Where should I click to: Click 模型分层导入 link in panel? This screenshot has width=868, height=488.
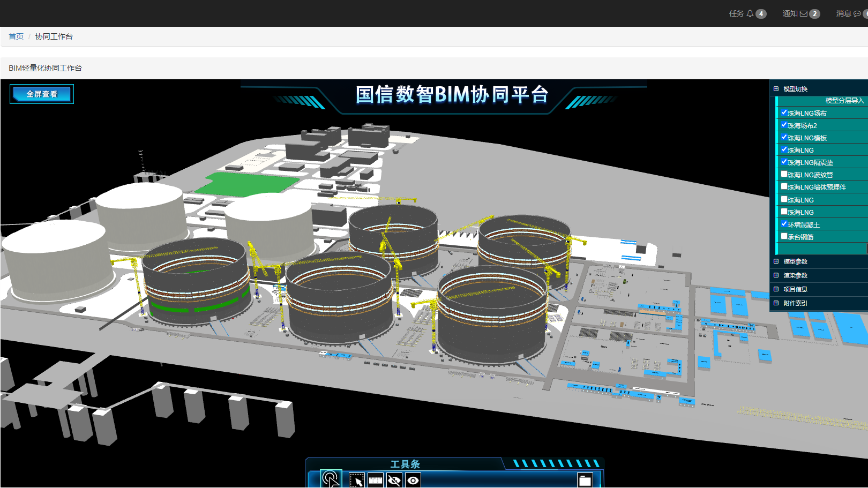tap(844, 101)
